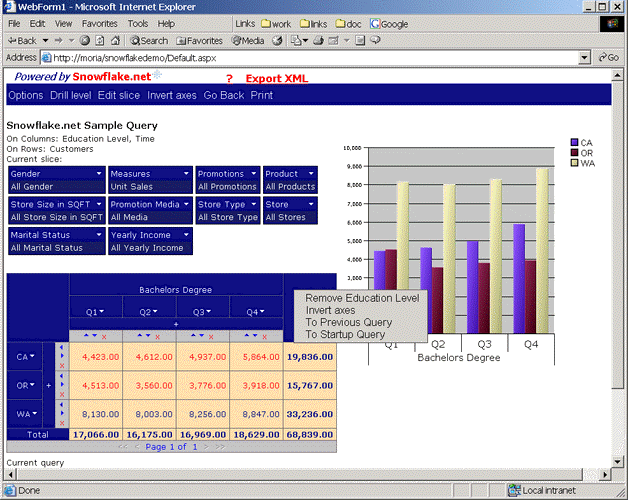Image resolution: width=628 pixels, height=500 pixels.
Task: Open the Q1 column header dropdown
Action: (102, 311)
